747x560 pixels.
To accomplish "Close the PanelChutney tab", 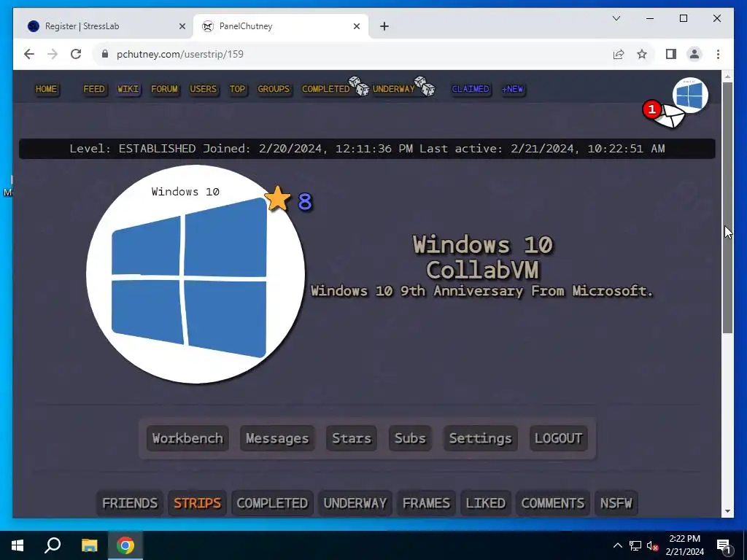I will pos(356,26).
